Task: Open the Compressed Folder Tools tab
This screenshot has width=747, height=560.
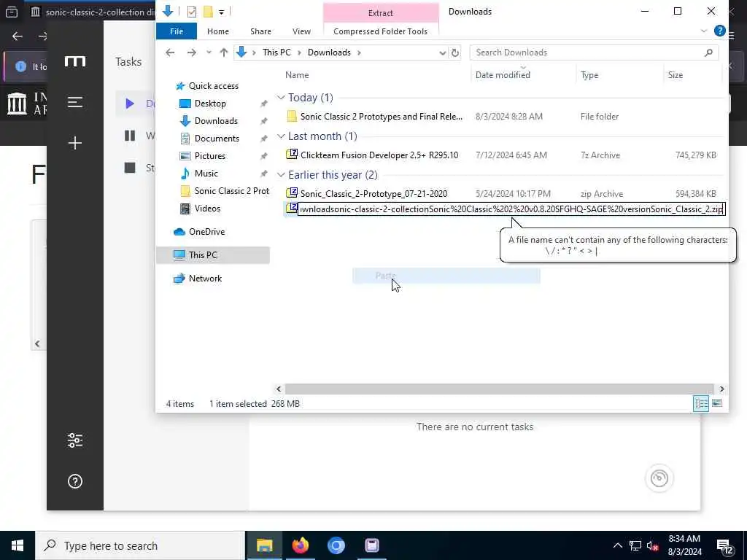Action: click(x=380, y=31)
